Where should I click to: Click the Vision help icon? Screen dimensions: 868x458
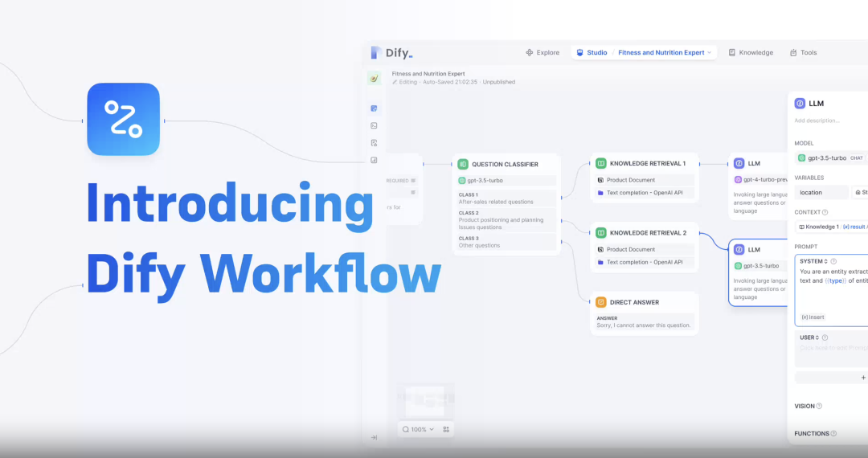819,406
